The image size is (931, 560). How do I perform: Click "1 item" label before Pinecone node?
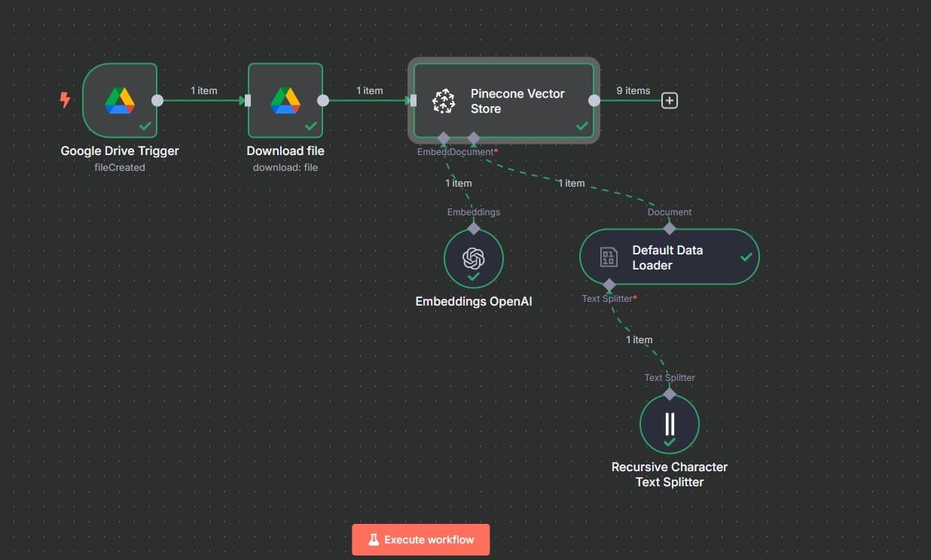[370, 90]
